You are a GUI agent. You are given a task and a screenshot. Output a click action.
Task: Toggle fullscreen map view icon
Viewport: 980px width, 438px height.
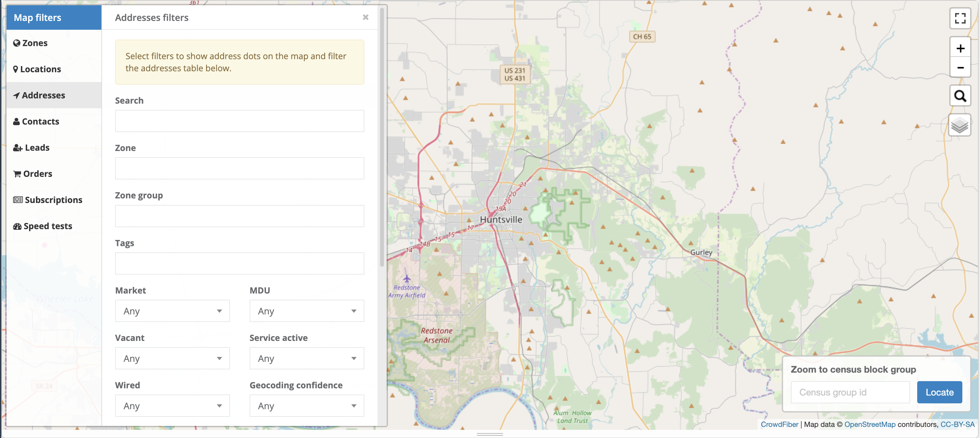[960, 18]
